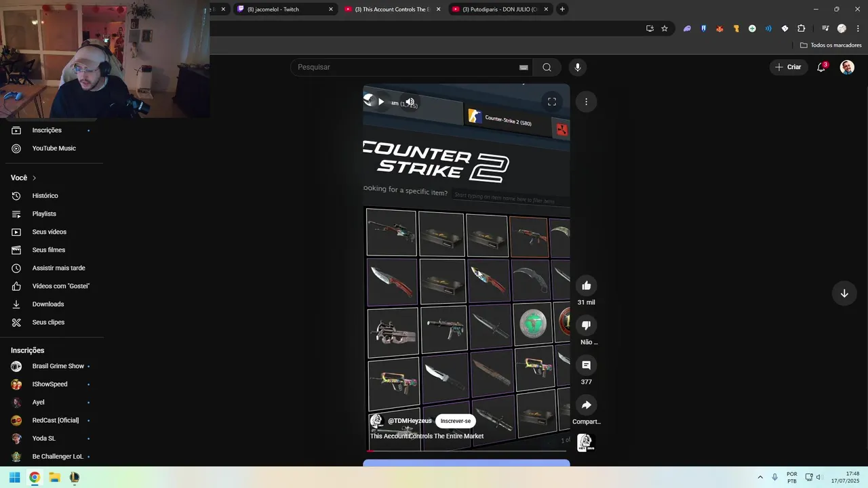Open YouTube notifications bell

coord(821,67)
